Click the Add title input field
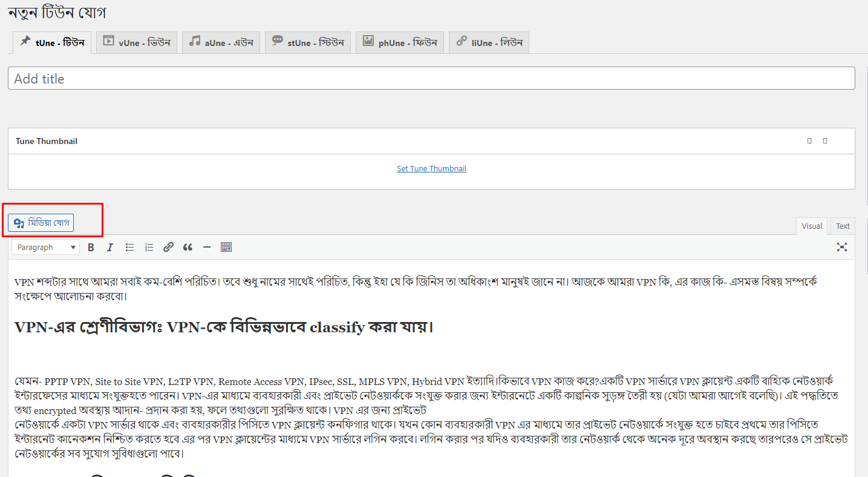Image resolution: width=868 pixels, height=477 pixels. [431, 78]
